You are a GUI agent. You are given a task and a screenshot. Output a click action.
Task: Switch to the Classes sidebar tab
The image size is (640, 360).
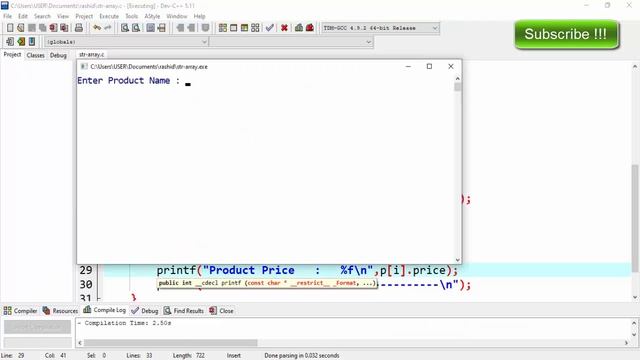[x=36, y=55]
